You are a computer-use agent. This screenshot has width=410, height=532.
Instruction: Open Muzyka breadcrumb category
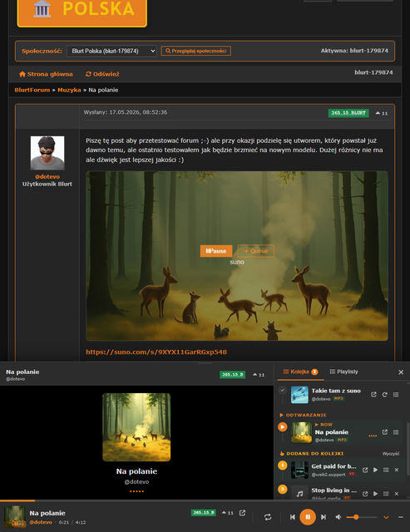[69, 90]
